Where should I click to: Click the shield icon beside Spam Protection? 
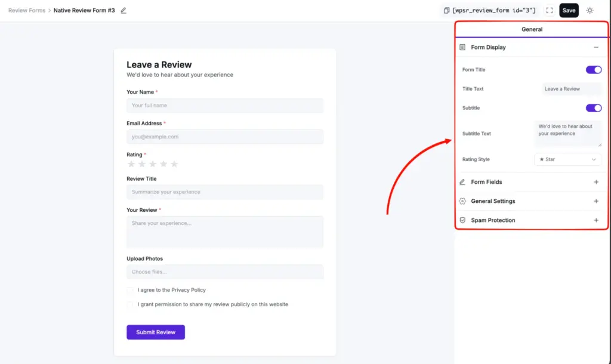(x=463, y=220)
